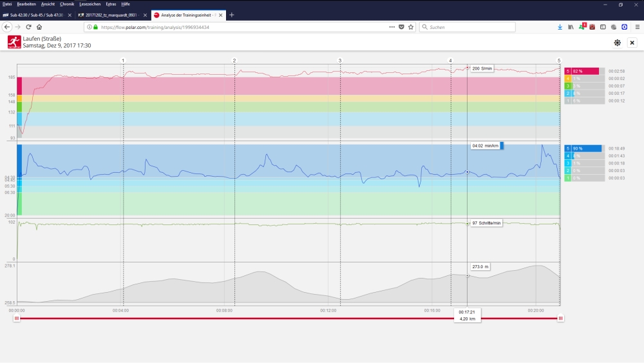644x363 pixels.
Task: Click the left red timeline range handle
Action: pos(17,318)
